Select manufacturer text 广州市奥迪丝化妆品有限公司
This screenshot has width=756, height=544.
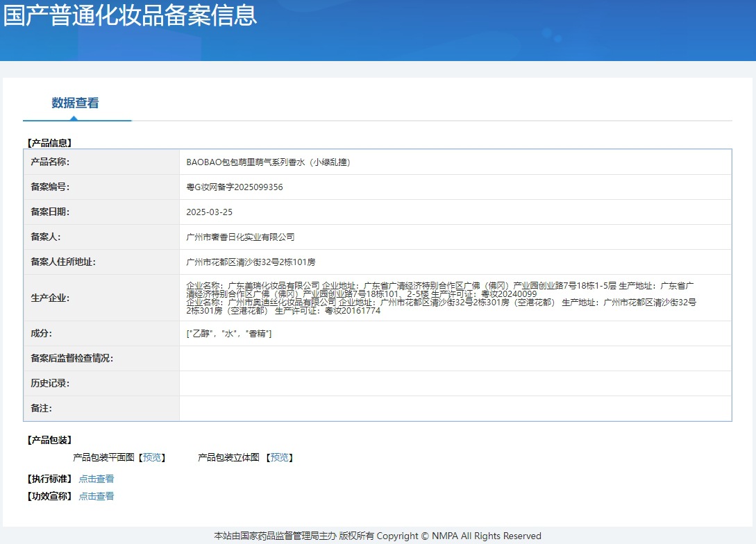click(x=282, y=302)
